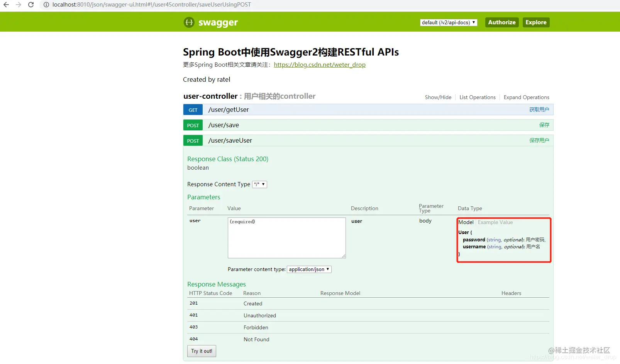Open the blog.csdn.net/weter_drop link
This screenshot has height=364, width=620.
320,65
